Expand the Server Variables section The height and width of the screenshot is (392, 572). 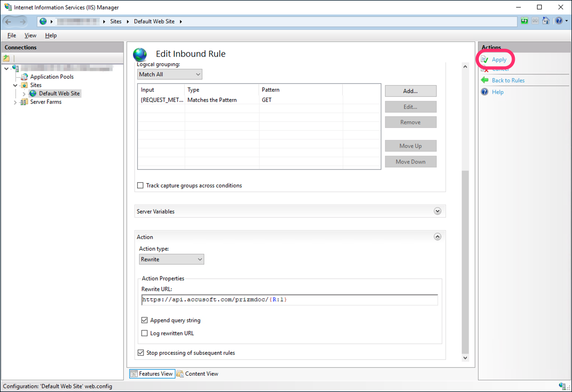(437, 211)
